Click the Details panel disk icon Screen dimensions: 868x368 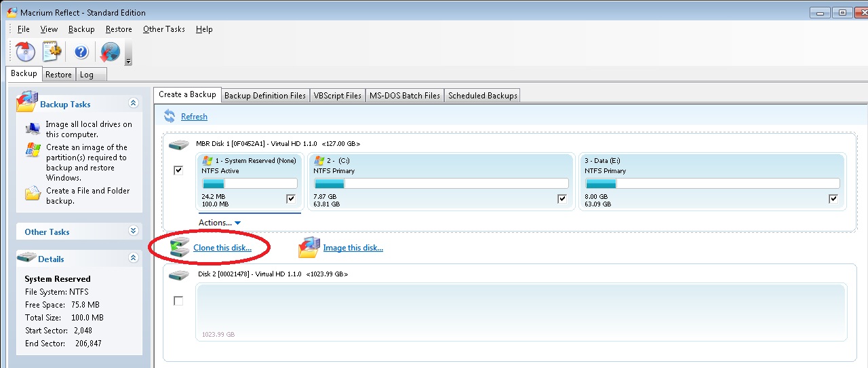[x=26, y=258]
